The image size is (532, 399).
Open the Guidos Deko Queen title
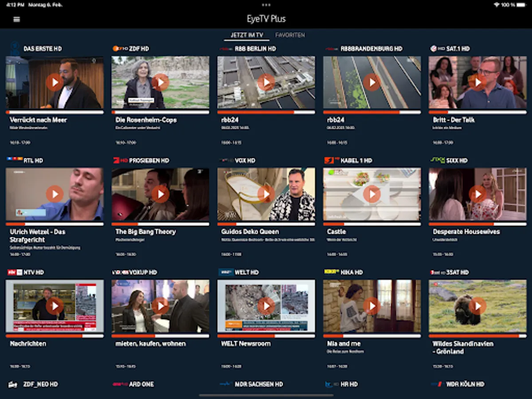coord(250,232)
